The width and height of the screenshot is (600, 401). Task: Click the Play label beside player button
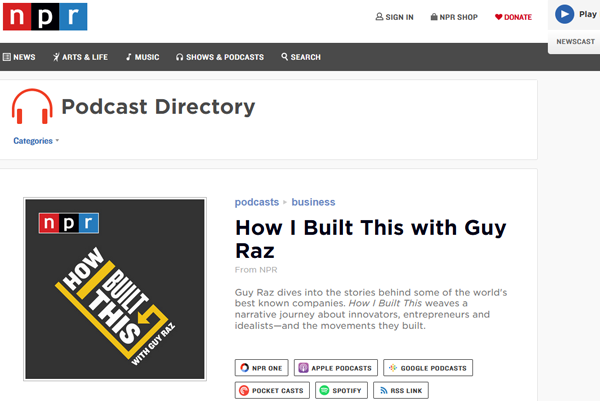pos(588,14)
